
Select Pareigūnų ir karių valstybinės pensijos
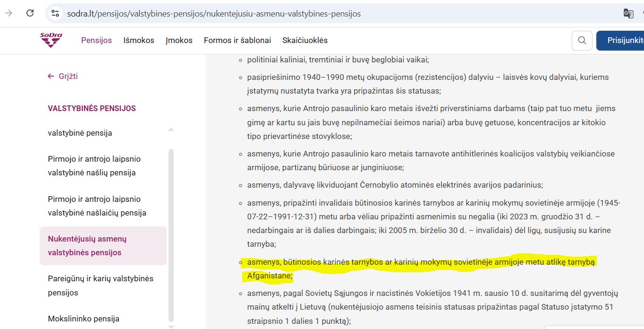pyautogui.click(x=101, y=286)
